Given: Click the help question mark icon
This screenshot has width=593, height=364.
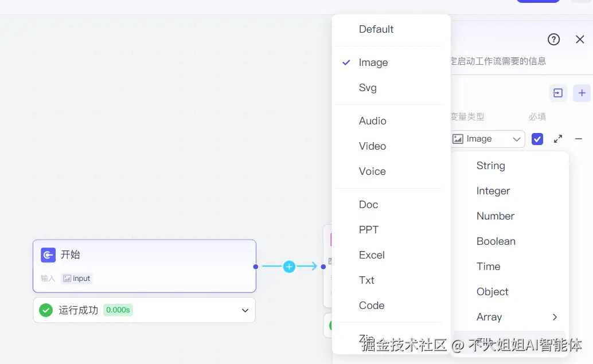Looking at the screenshot, I should (x=553, y=39).
